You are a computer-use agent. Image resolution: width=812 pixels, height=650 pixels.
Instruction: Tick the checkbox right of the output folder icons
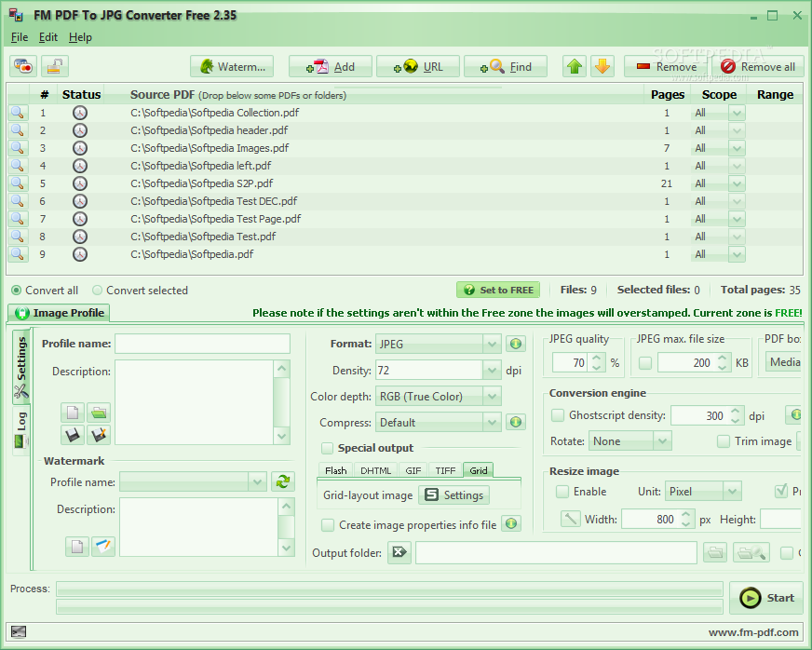tap(787, 552)
